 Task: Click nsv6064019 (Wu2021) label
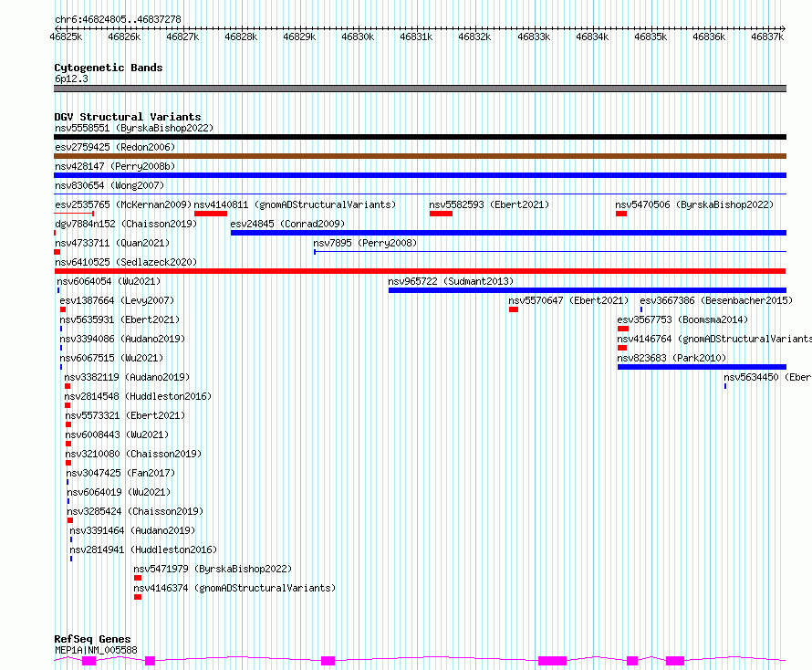(119, 492)
